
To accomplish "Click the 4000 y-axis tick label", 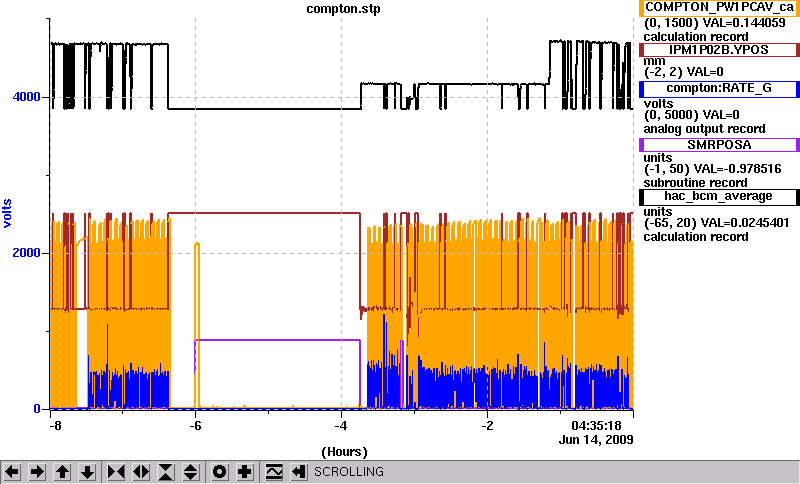I will point(27,97).
